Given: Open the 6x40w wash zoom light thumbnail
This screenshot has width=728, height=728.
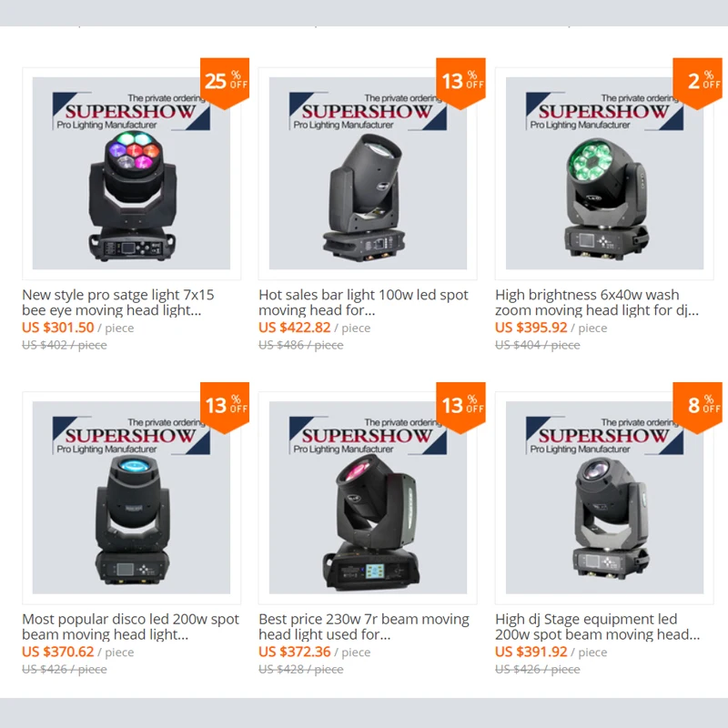Looking at the screenshot, I should point(604,173).
